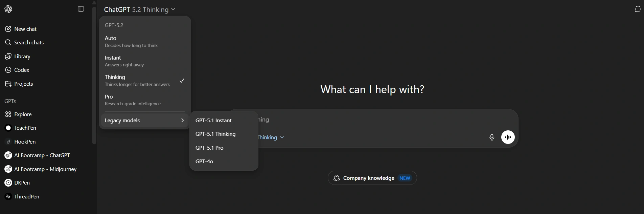Viewport: 644px width, 214px height.
Task: Click the Company knowledge icon
Action: tap(337, 178)
